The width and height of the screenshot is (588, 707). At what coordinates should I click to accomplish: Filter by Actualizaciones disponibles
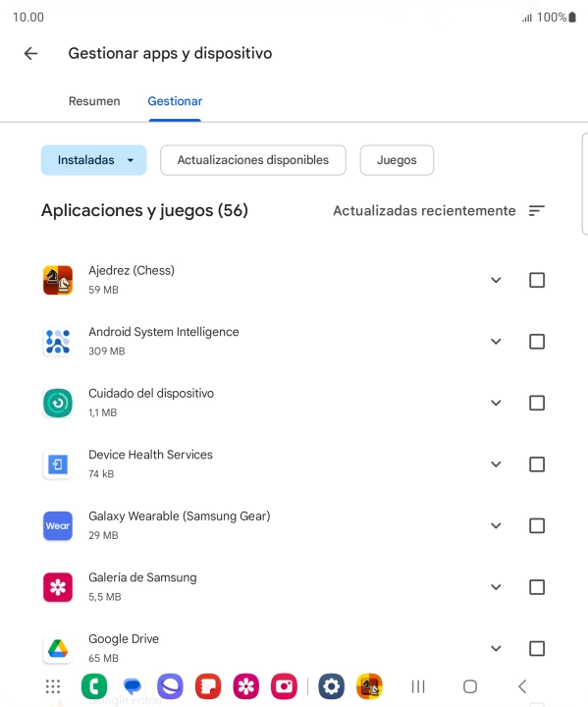pyautogui.click(x=253, y=160)
